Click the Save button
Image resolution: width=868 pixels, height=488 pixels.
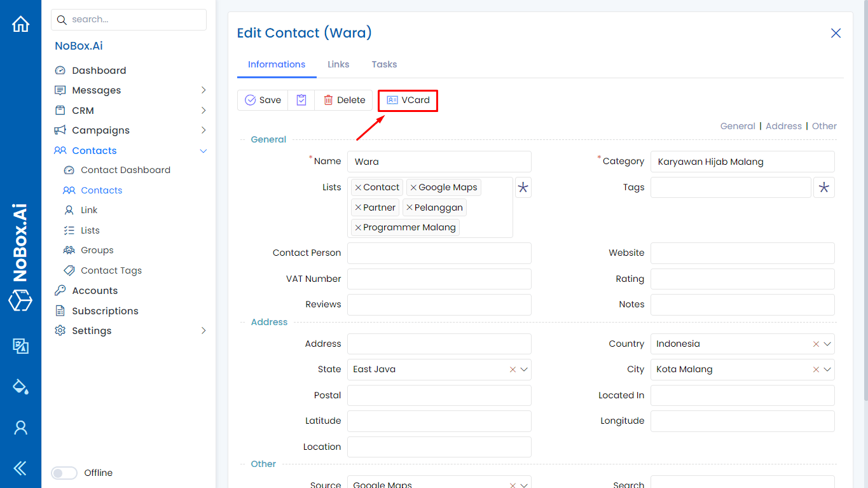pyautogui.click(x=263, y=100)
